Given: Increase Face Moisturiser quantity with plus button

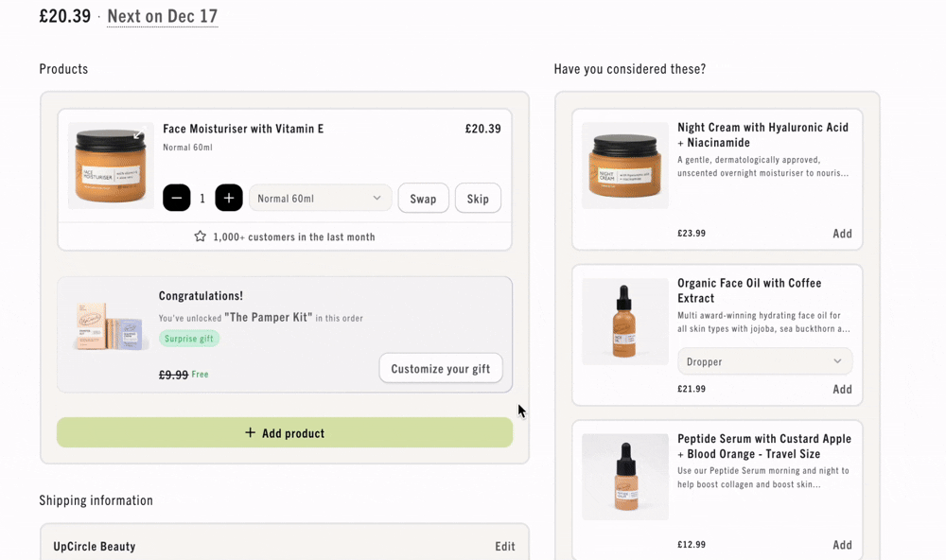Looking at the screenshot, I should click(x=229, y=198).
